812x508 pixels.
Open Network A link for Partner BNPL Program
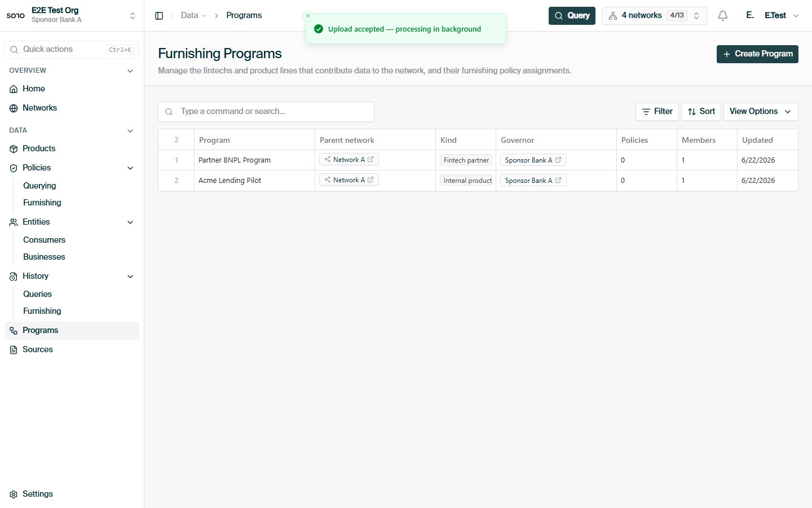point(349,160)
